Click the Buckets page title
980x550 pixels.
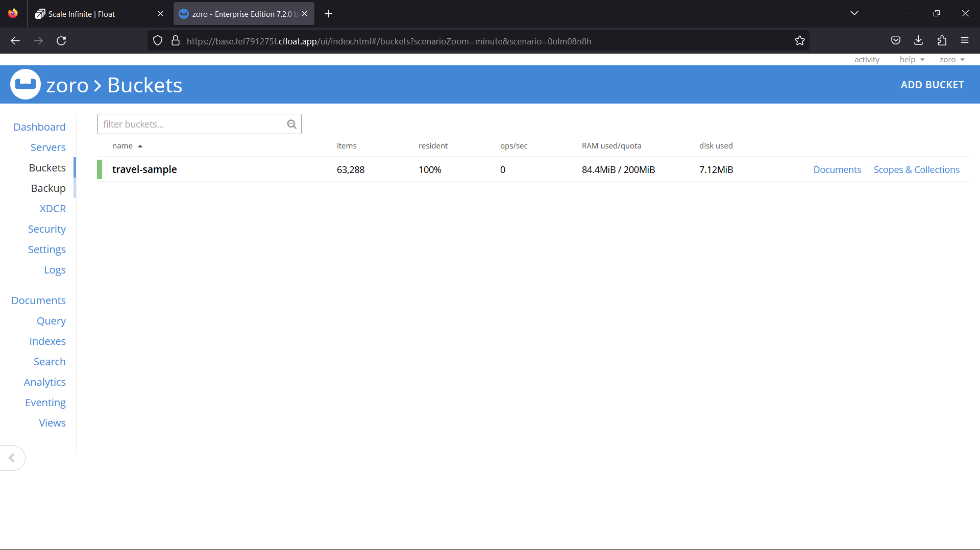[144, 85]
